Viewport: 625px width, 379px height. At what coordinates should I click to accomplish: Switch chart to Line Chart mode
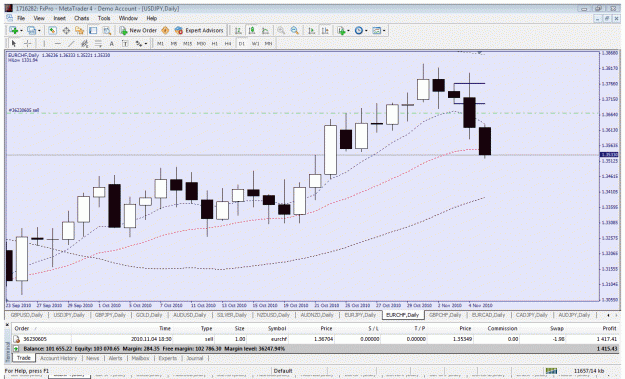265,31
